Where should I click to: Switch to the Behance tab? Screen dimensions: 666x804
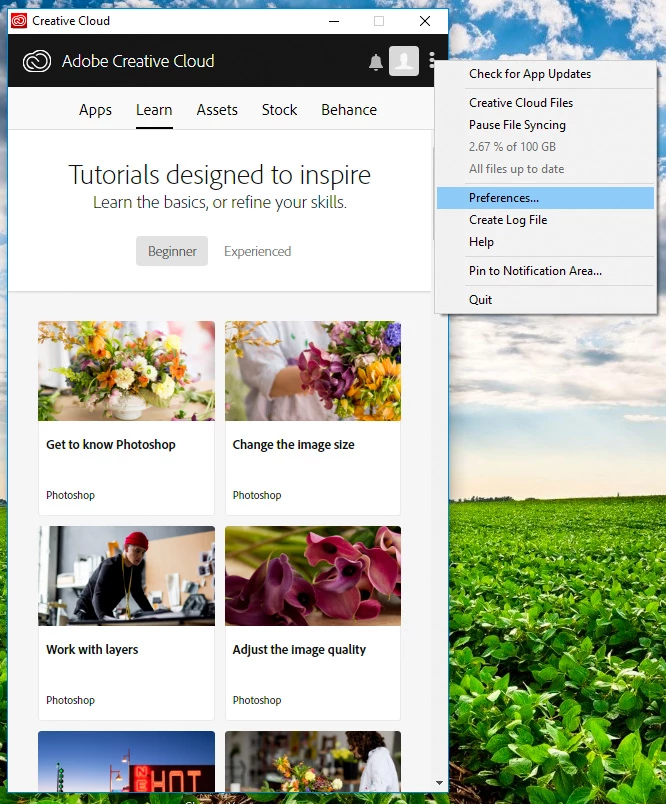349,110
